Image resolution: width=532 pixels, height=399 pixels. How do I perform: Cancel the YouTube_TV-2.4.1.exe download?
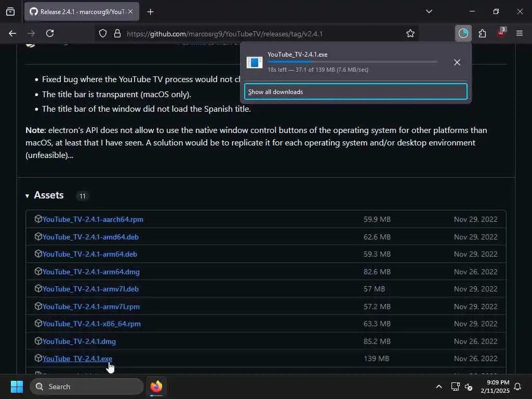pyautogui.click(x=457, y=62)
